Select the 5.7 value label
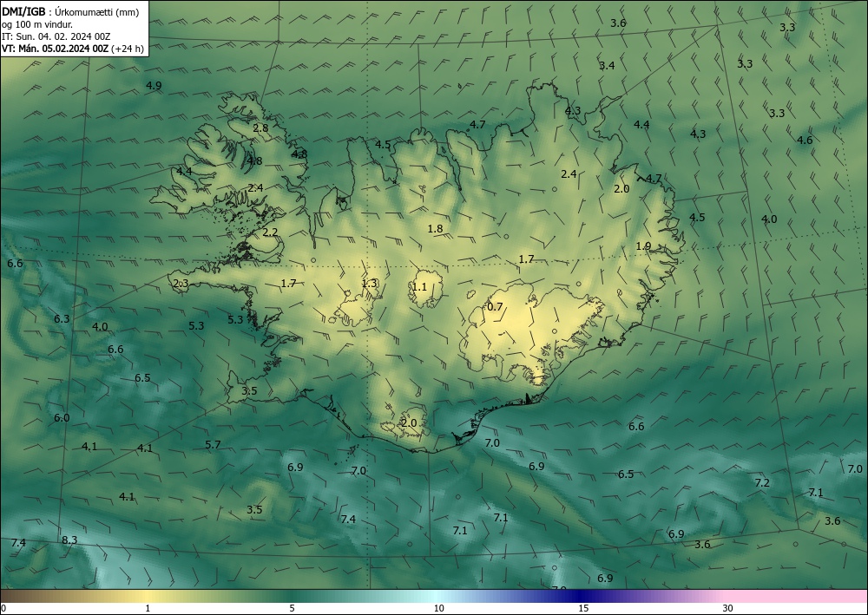 [214, 444]
